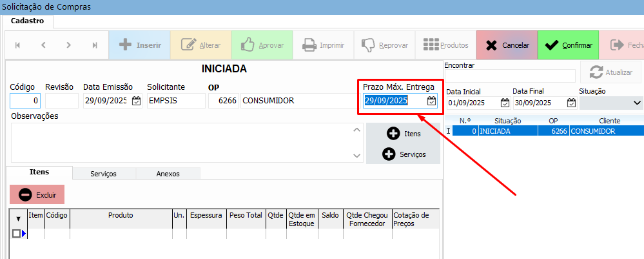Click the Inserir toolbar button
644x259 pixels.
139,45
